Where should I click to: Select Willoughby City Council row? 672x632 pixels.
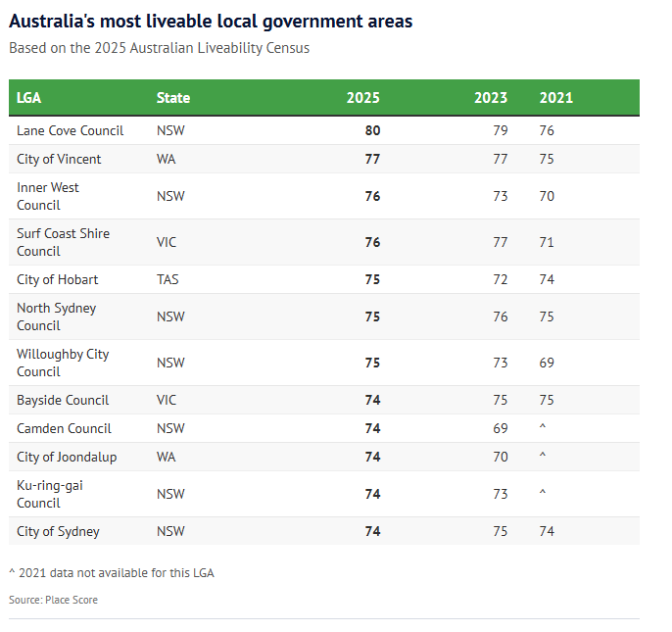tap(63, 363)
